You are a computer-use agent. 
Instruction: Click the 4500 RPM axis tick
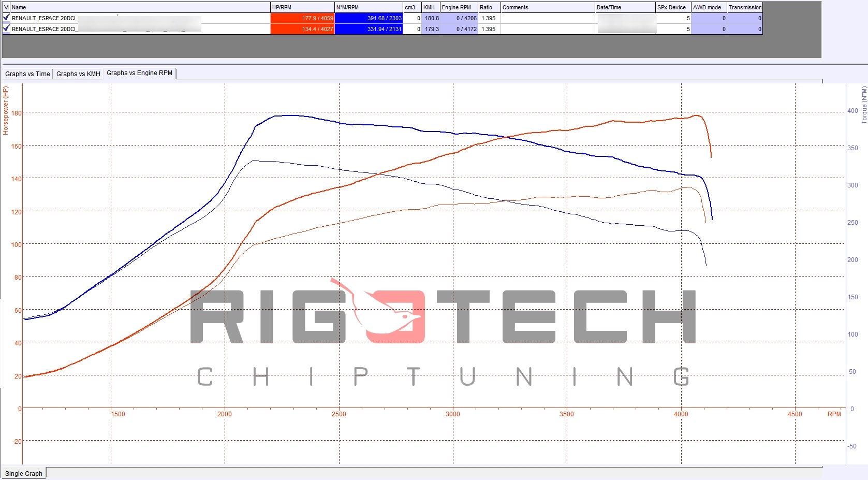(x=795, y=414)
